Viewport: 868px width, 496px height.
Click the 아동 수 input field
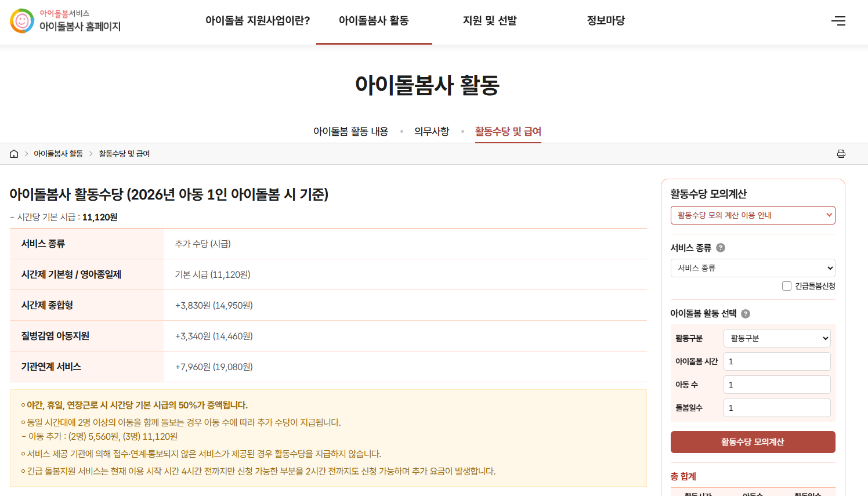[777, 385]
